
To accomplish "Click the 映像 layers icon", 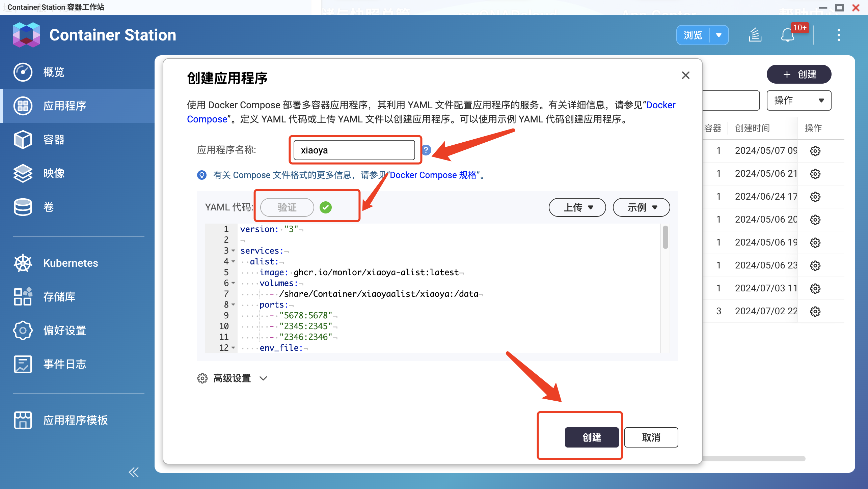I will (23, 173).
